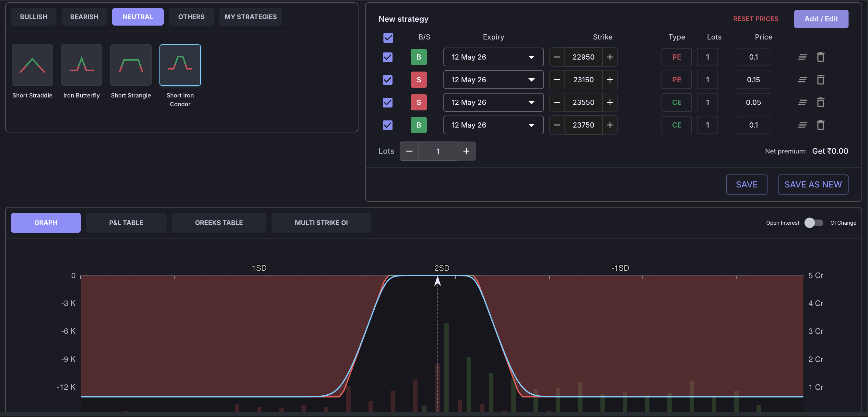Viewport: 868px width, 417px height.
Task: Decrease the 22950 strike price
Action: [x=557, y=57]
